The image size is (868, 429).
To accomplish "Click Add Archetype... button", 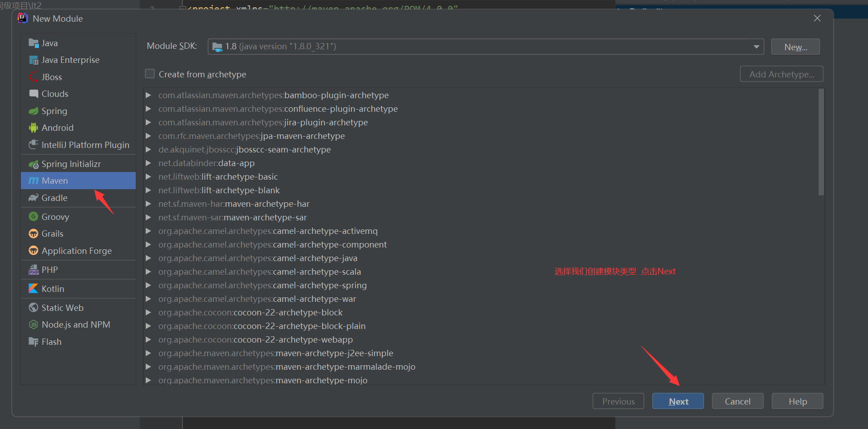I will tap(782, 74).
